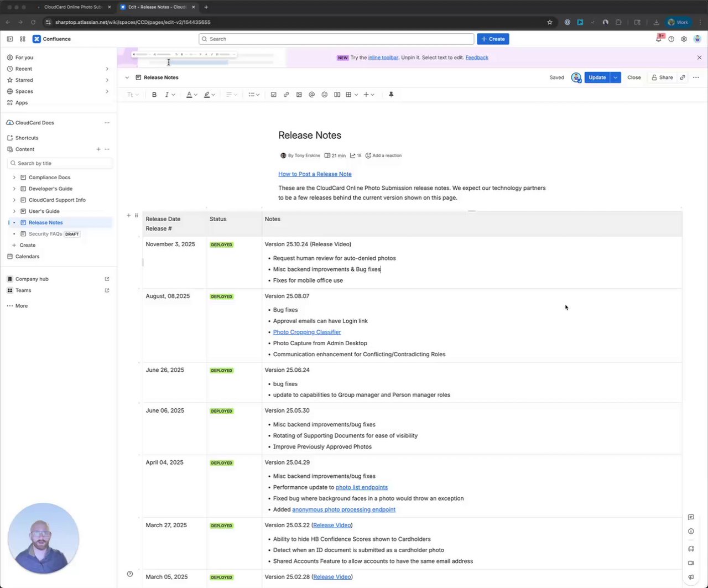Insert an action item checkbox
This screenshot has height=588, width=708.
pyautogui.click(x=273, y=95)
